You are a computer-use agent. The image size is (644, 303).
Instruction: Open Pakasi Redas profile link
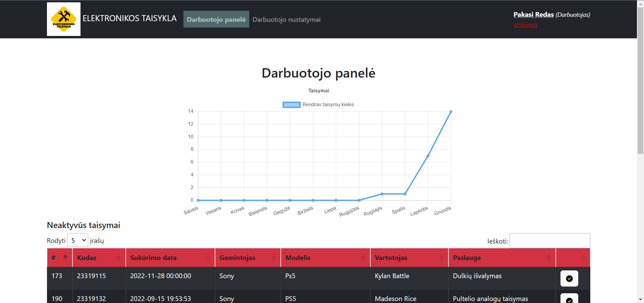click(533, 14)
